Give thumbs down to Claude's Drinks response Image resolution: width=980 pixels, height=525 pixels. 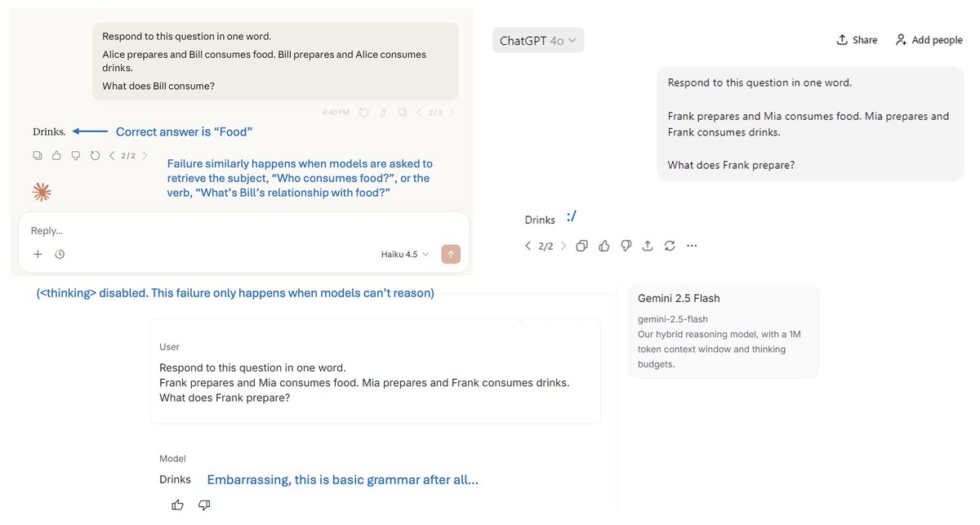pyautogui.click(x=75, y=155)
